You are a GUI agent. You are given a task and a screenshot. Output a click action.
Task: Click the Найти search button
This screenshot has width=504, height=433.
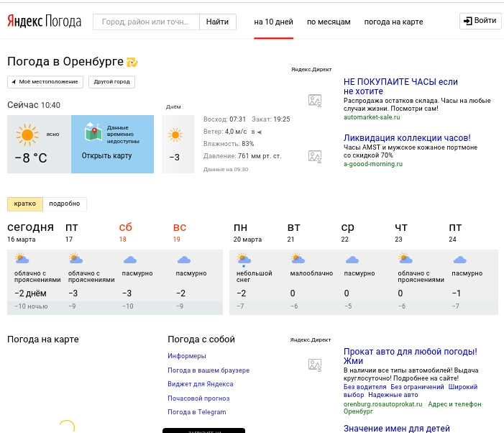click(x=218, y=22)
